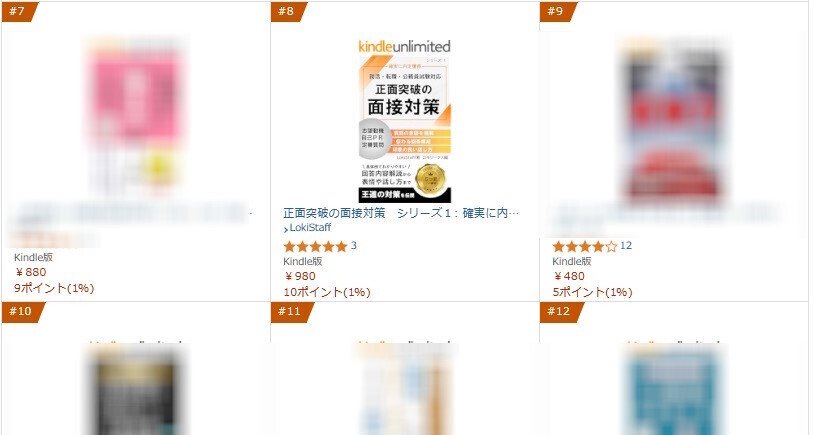
Task: Open the blurred pink book cover #7
Action: point(136,117)
